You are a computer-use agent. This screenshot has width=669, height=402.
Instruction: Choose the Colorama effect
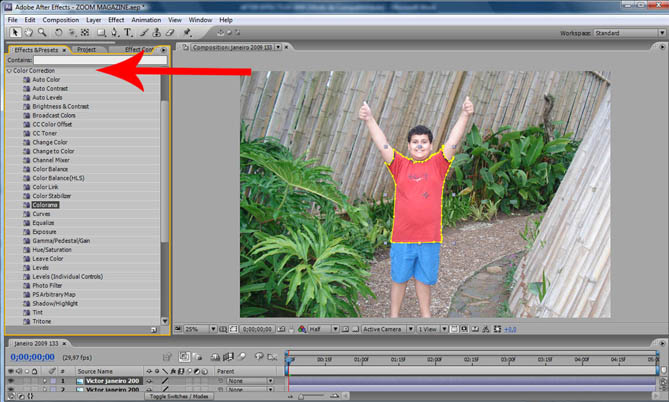(x=44, y=204)
